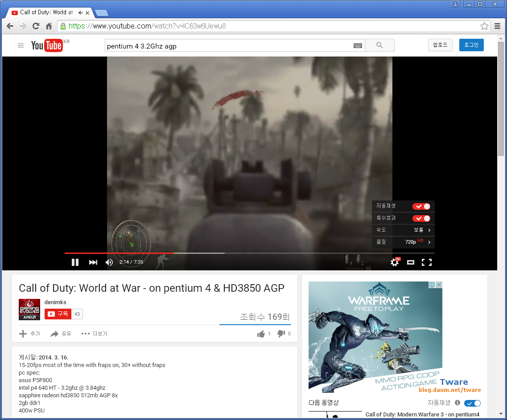Click the view count 조회수 169회
Viewport: 507px width, 420px height.
pos(265,317)
